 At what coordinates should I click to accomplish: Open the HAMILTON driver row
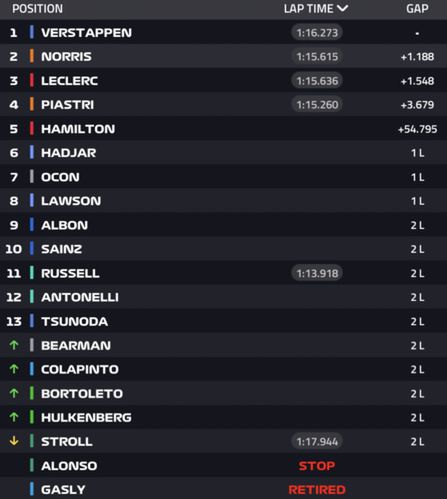click(223, 128)
